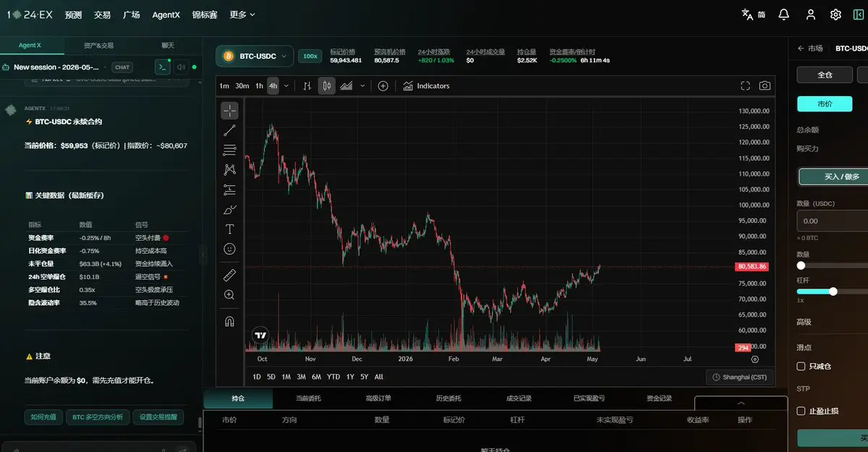868x452 pixels.
Task: Open the AgentX navigation item
Action: [166, 14]
